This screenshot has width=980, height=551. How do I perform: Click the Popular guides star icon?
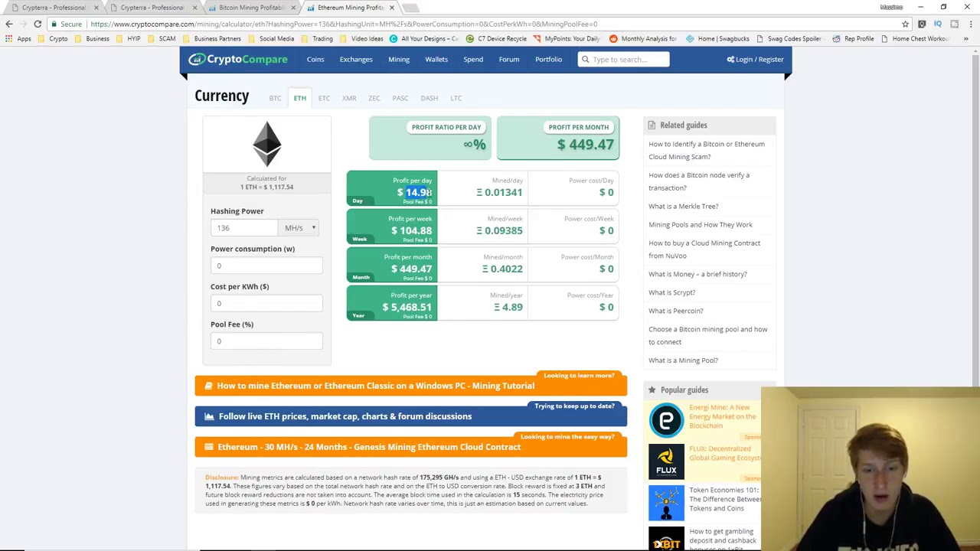click(652, 390)
